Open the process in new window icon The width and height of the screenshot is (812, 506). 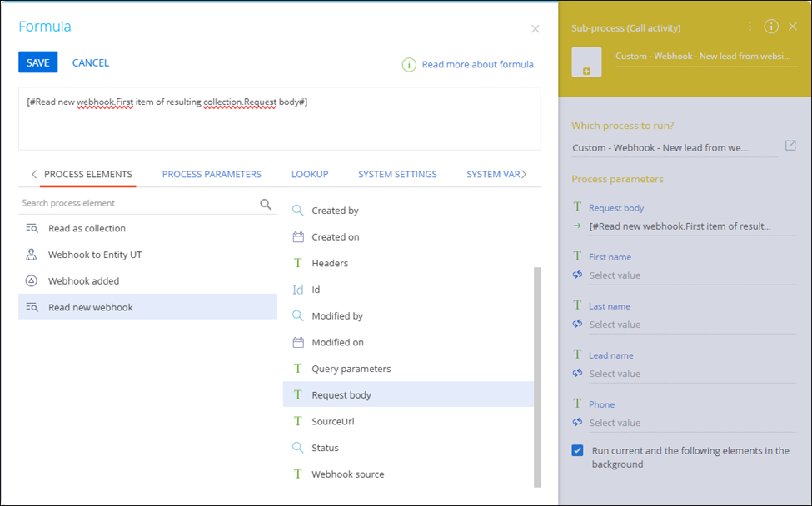(x=790, y=146)
